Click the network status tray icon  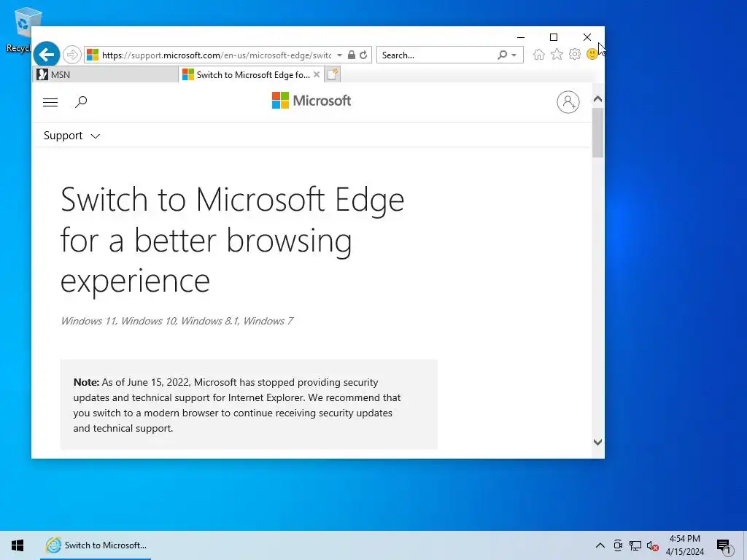click(x=635, y=545)
